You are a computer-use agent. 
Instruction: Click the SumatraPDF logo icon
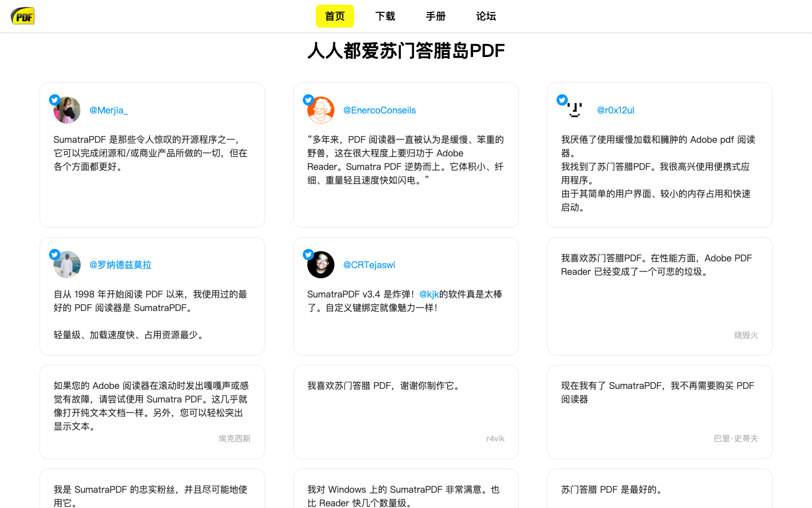(x=23, y=16)
